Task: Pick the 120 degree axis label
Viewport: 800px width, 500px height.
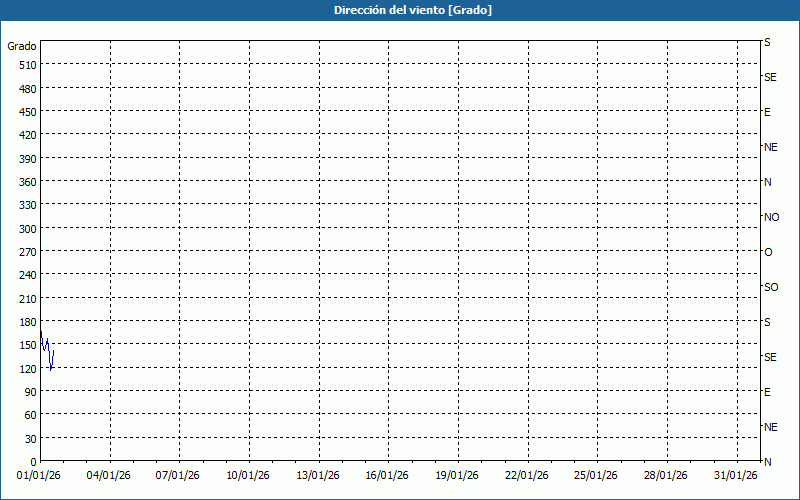Action: coord(28,368)
